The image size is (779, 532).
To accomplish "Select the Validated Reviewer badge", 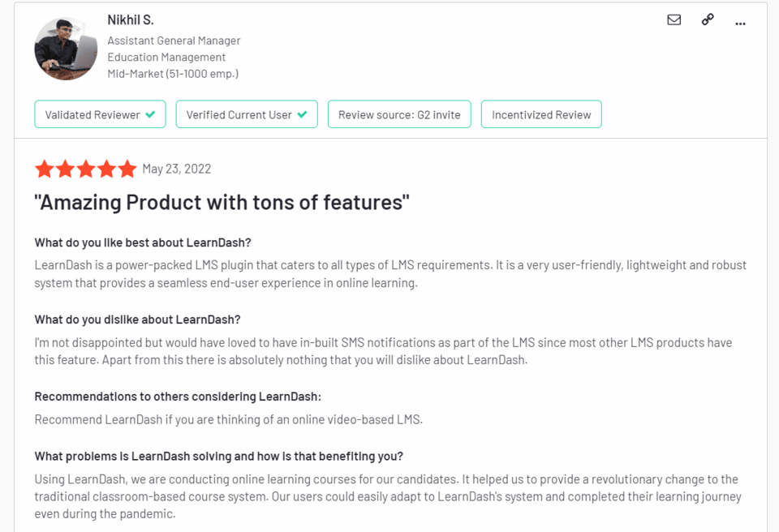I will coord(100,114).
